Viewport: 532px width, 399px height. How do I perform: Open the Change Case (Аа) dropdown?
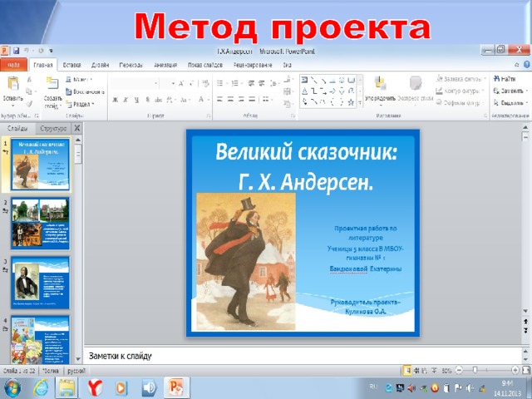[x=185, y=100]
